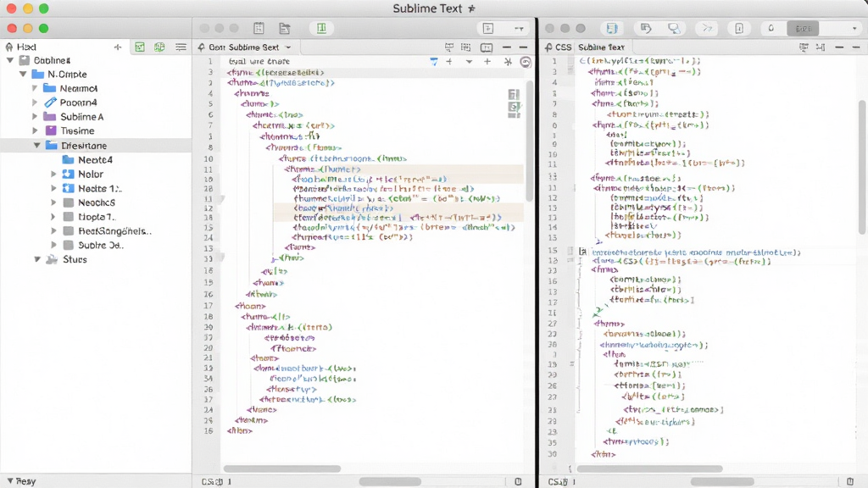The height and width of the screenshot is (488, 868).
Task: Select the 0 segment in right toolbar control
Action: [x=771, y=28]
